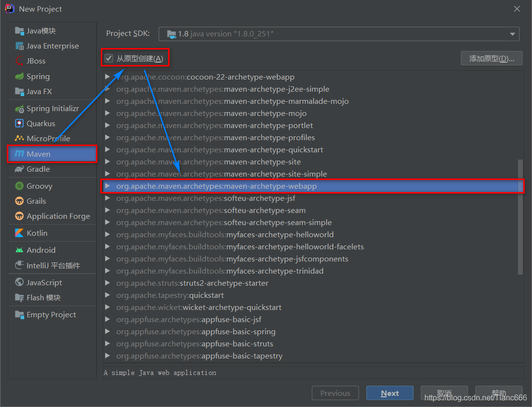This screenshot has height=407, width=532.
Task: Click the MicroProfile icon
Action: click(19, 138)
